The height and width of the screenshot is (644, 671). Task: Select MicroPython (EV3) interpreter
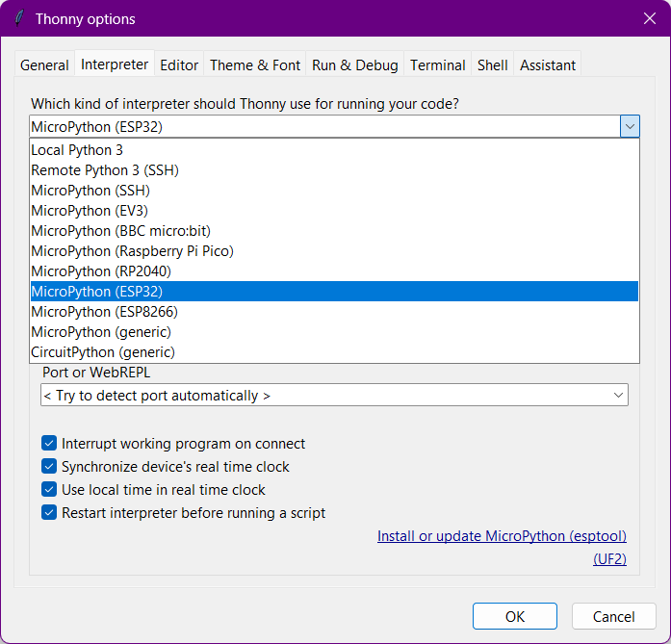tap(334, 211)
